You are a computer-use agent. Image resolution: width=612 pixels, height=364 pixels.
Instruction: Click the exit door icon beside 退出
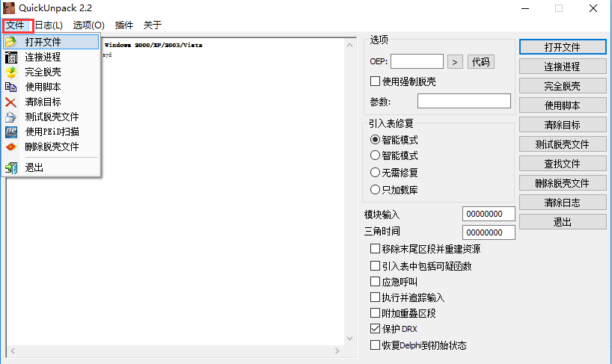tap(11, 167)
